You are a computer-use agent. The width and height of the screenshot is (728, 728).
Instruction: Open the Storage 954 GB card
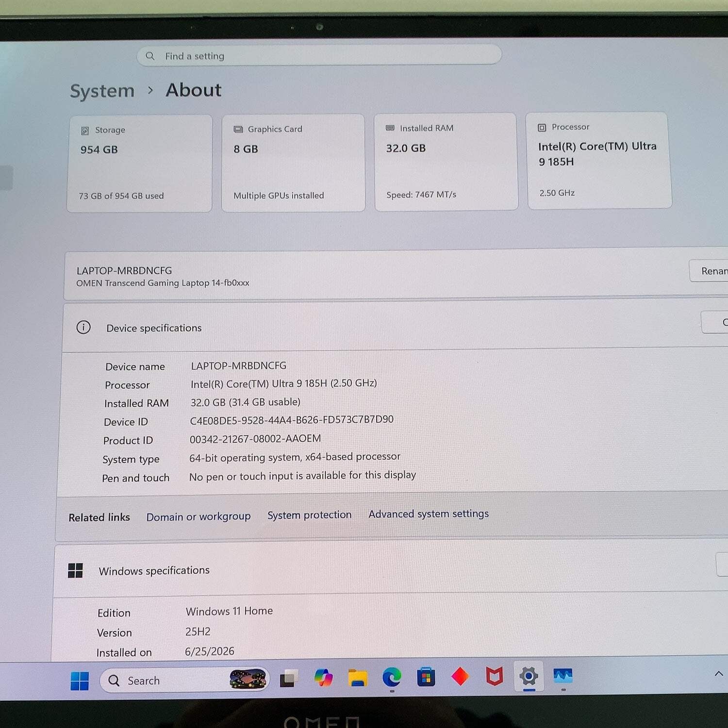[x=140, y=164]
